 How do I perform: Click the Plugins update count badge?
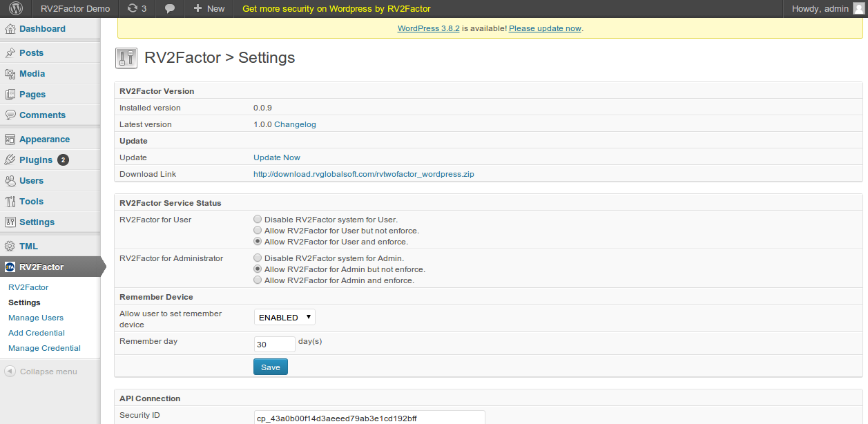[63, 160]
